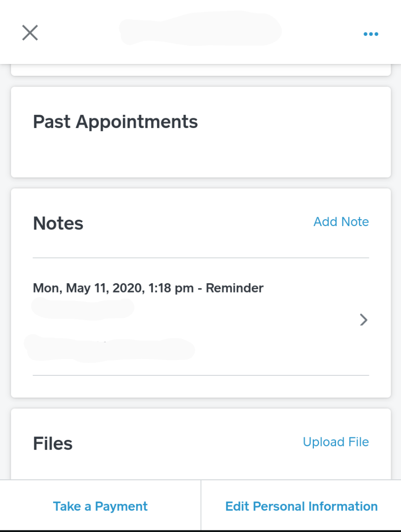This screenshot has width=401, height=532.
Task: Click the empty area below the Files heading
Action: [x=201, y=468]
